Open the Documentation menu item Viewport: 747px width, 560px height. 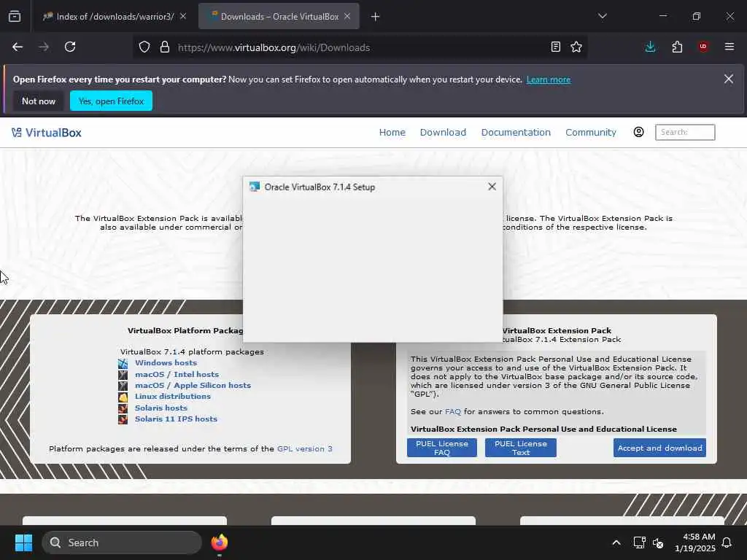(516, 133)
